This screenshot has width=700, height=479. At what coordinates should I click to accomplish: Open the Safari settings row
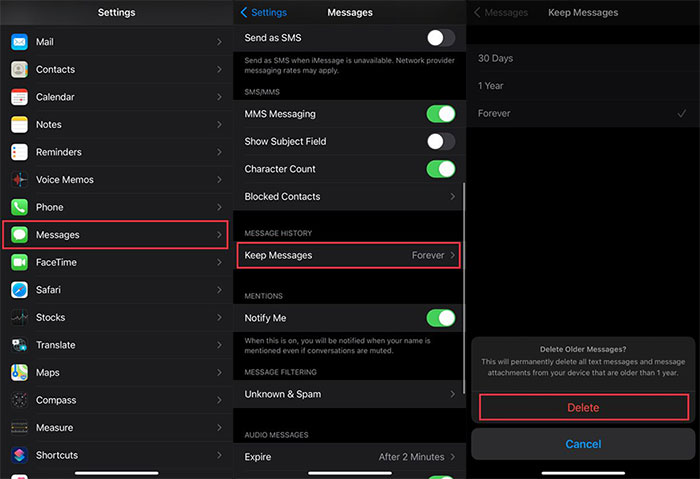[x=117, y=290]
